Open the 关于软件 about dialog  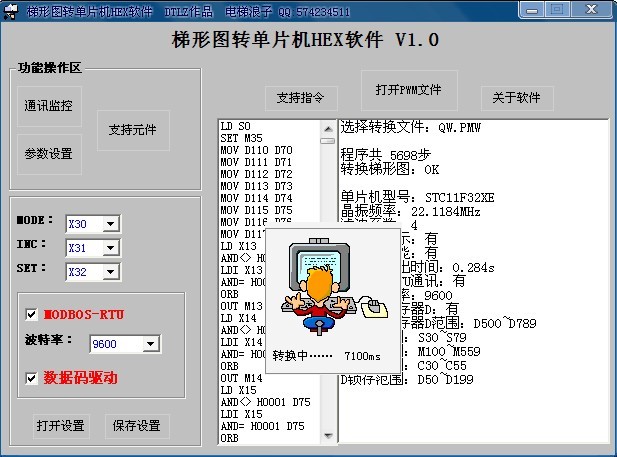click(516, 98)
